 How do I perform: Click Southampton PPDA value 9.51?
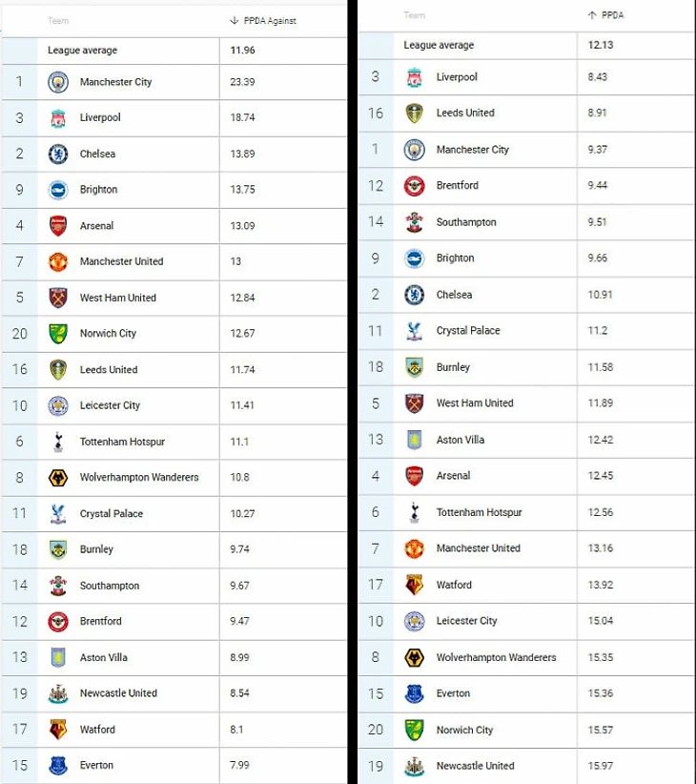597,222
